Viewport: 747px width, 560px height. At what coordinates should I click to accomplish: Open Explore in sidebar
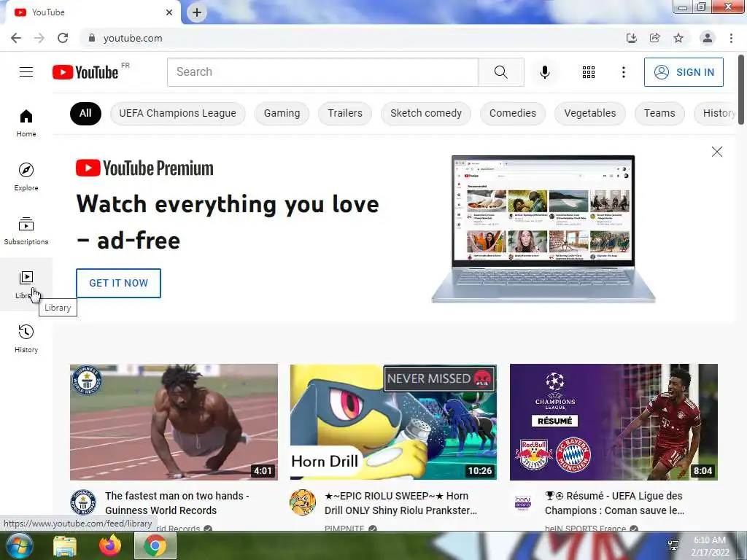click(x=26, y=176)
